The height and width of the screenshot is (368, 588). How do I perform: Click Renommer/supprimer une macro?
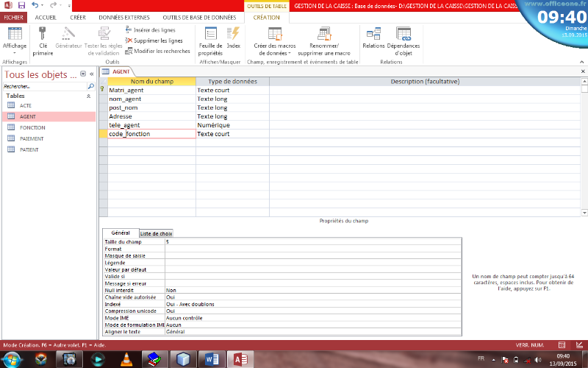coord(324,34)
